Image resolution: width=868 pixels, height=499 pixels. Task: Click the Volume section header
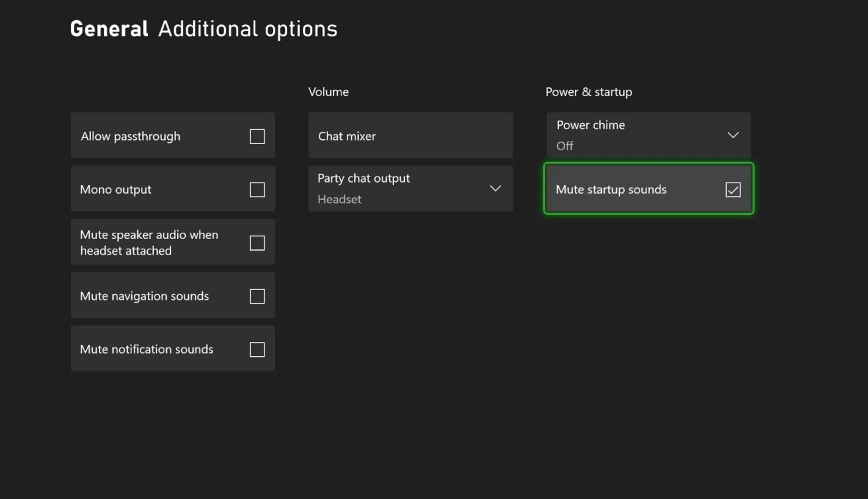point(328,91)
